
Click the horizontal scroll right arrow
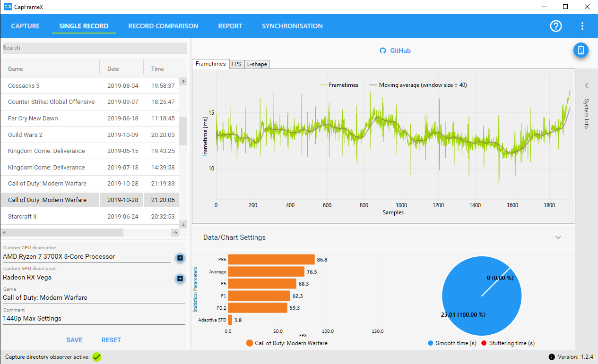(175, 233)
